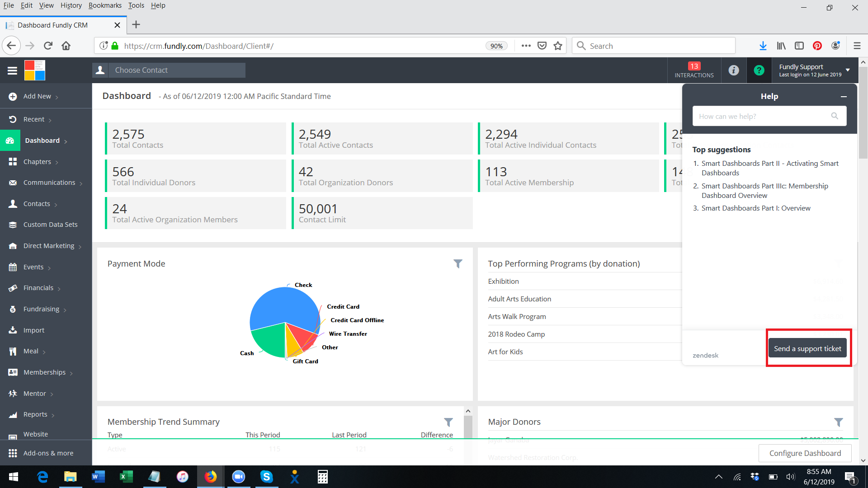868x488 pixels.
Task: Open the info circle icon in header
Action: [x=734, y=70]
